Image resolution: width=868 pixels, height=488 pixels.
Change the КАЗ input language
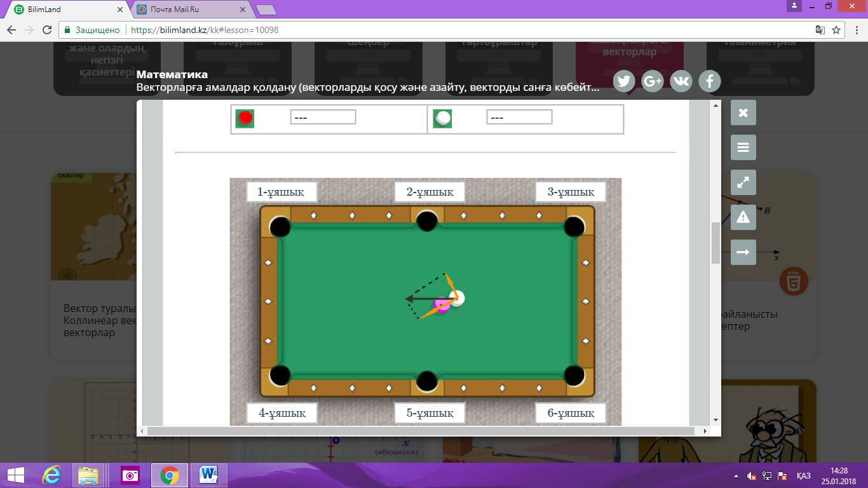[x=803, y=476]
